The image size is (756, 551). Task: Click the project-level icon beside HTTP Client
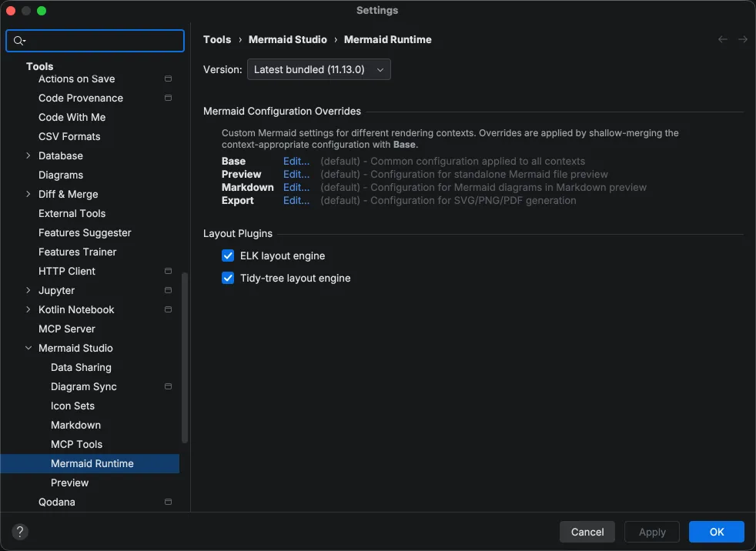(x=168, y=271)
